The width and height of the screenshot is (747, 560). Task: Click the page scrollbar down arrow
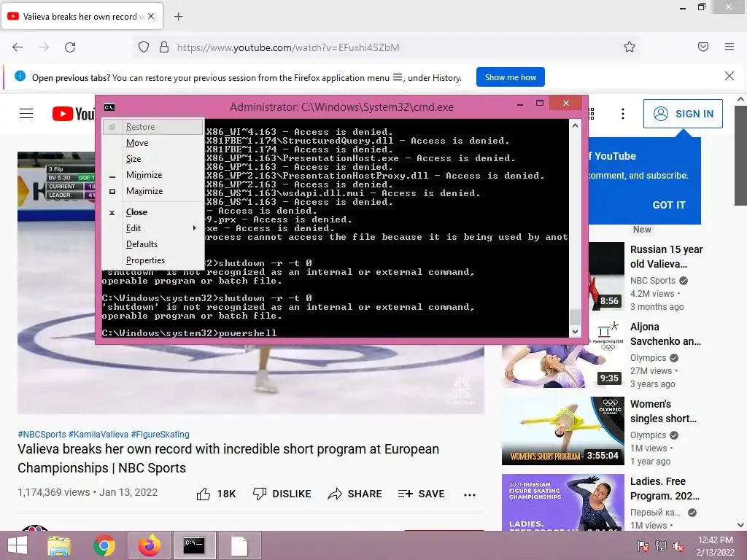coord(740,525)
